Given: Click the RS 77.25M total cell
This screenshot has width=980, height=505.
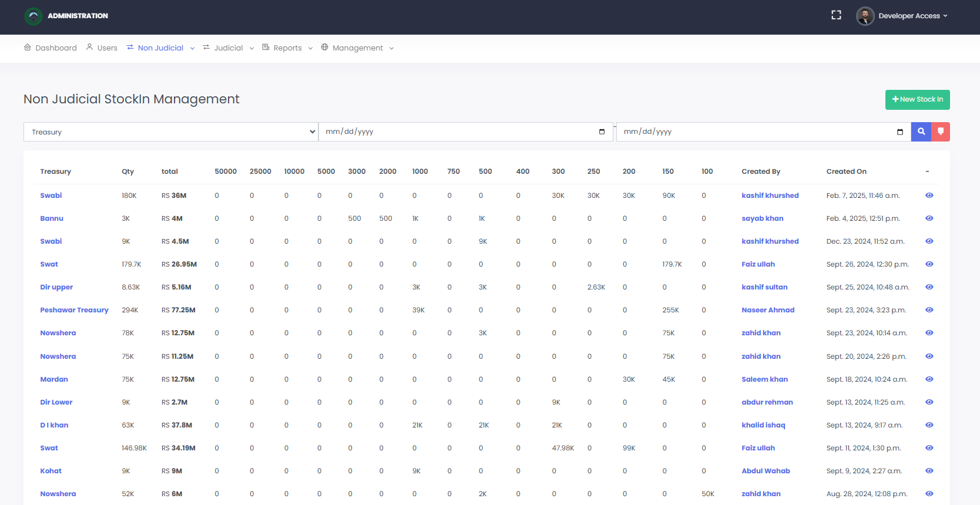Looking at the screenshot, I should pos(179,310).
